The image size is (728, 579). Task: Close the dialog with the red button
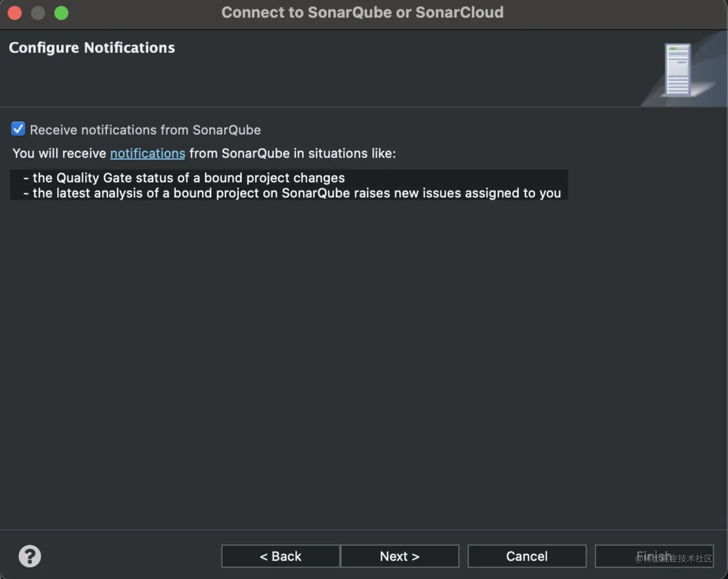click(15, 13)
